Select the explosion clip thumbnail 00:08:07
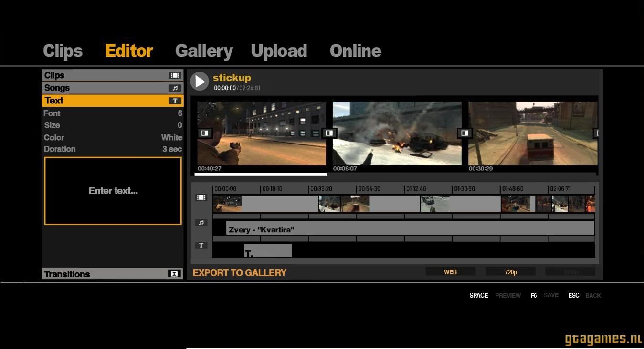The image size is (644, 349). (x=397, y=133)
